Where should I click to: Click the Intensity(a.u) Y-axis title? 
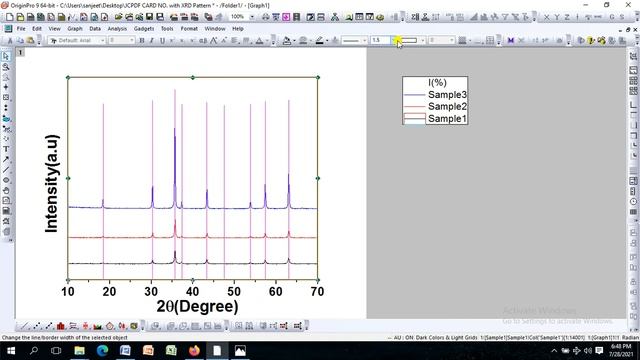point(52,183)
